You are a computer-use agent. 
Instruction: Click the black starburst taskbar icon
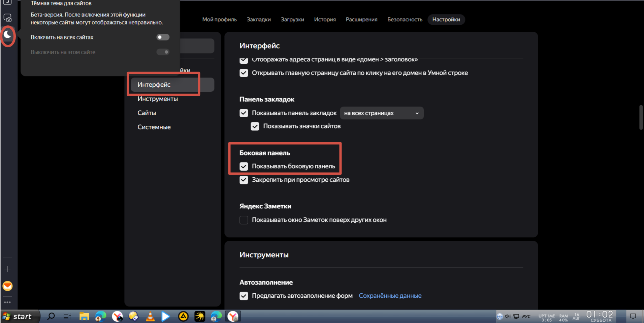200,316
